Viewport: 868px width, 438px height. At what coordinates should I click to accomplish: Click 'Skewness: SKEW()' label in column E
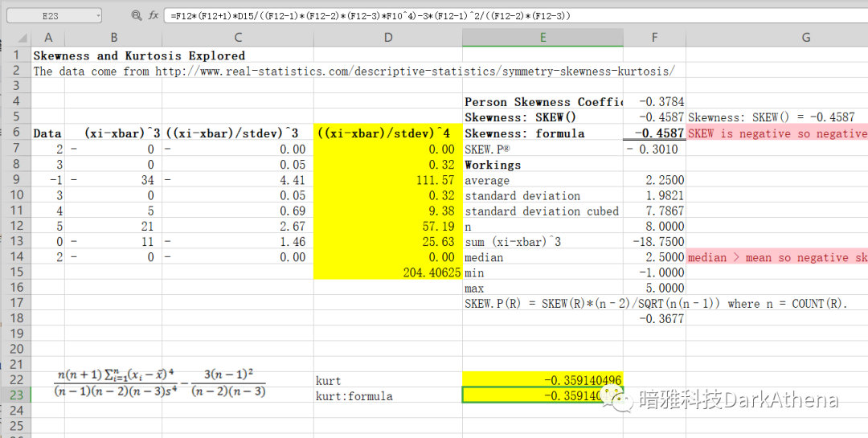click(x=520, y=117)
